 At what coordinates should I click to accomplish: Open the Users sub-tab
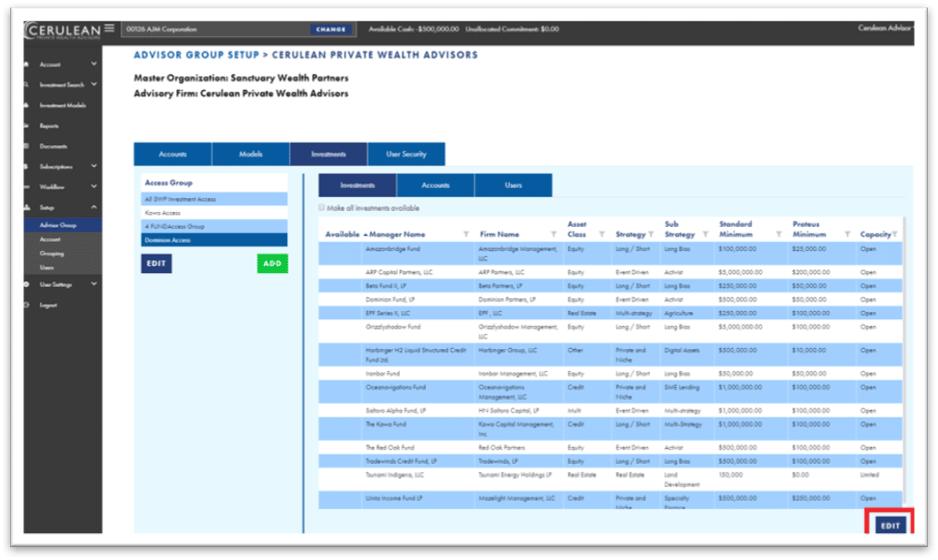click(x=513, y=185)
